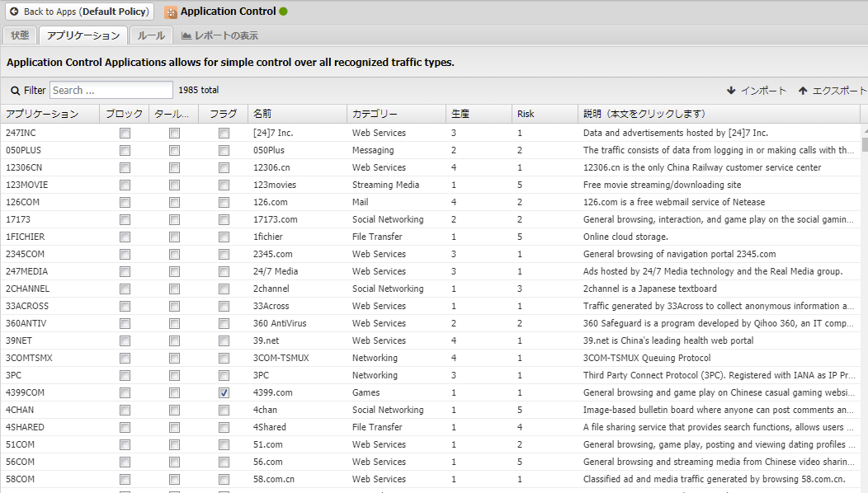This screenshot has height=493, width=868.
Task: Open the ルール tab
Action: pyautogui.click(x=151, y=35)
